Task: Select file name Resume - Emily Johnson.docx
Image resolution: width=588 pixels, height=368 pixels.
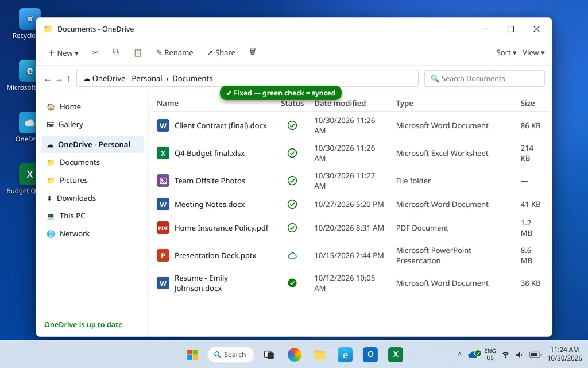Action: [x=202, y=283]
